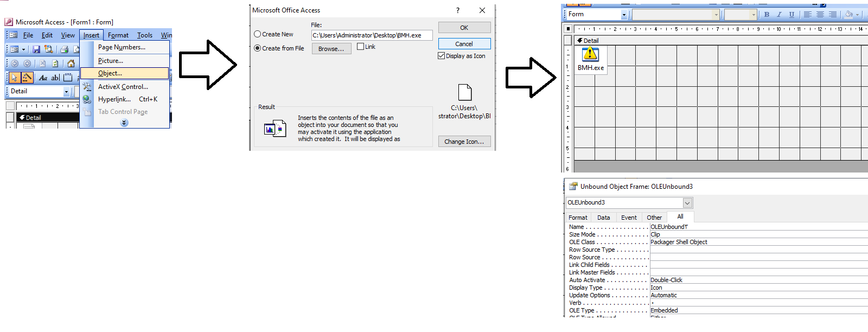Viewport: 868px width, 332px height.
Task: Click the Fill/Back Color paint bucket
Action: coord(849,15)
